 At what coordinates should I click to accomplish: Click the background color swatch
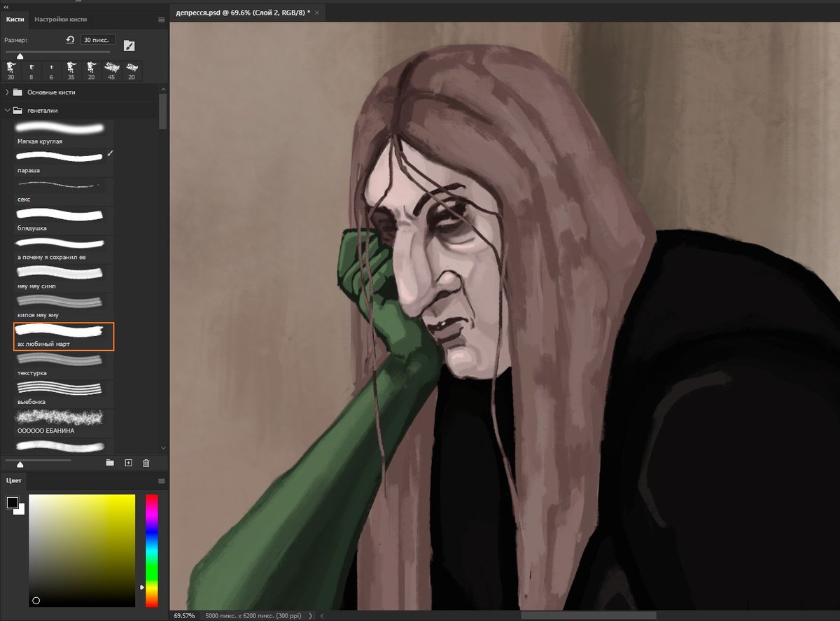pyautogui.click(x=20, y=510)
